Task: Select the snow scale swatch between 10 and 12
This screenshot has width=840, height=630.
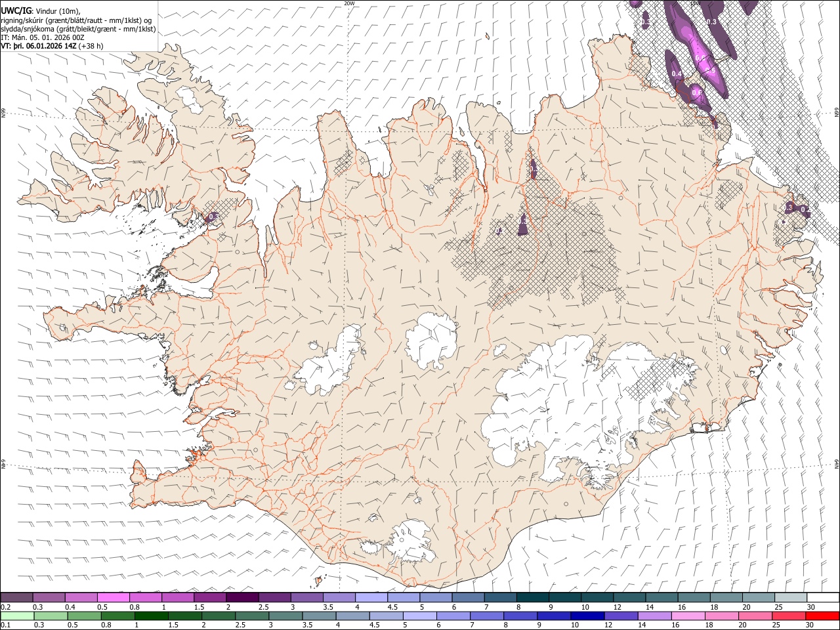Action: [x=596, y=597]
